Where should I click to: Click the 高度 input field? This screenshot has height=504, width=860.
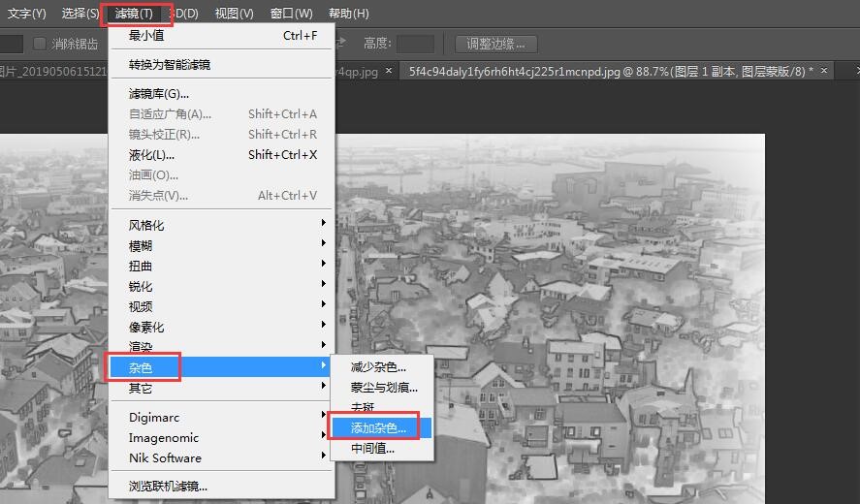click(x=415, y=44)
